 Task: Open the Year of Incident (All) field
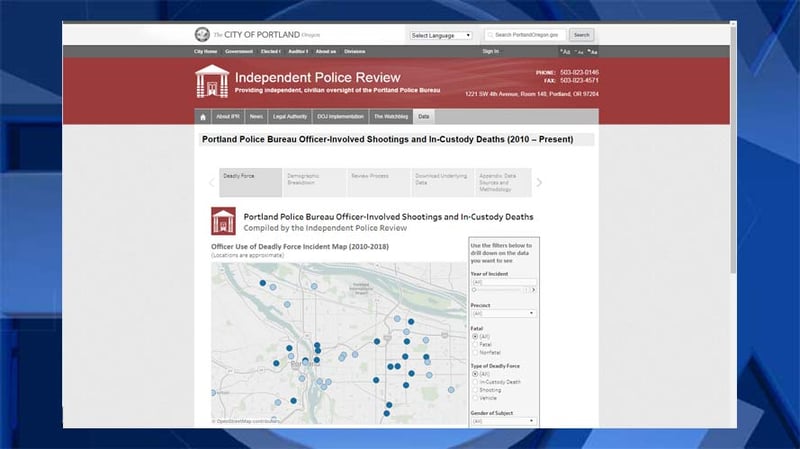coord(503,282)
